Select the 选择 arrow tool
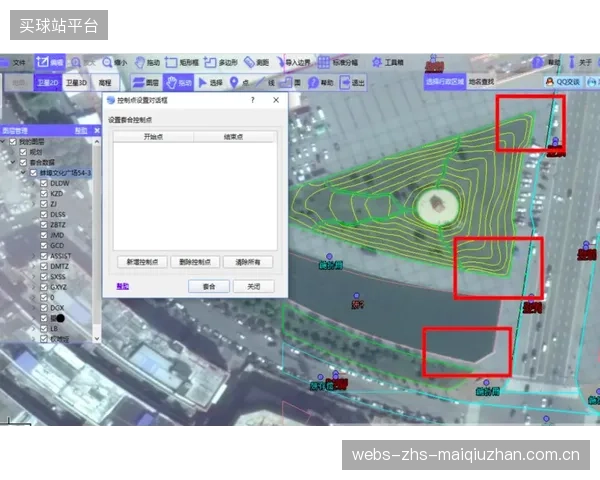 point(210,83)
